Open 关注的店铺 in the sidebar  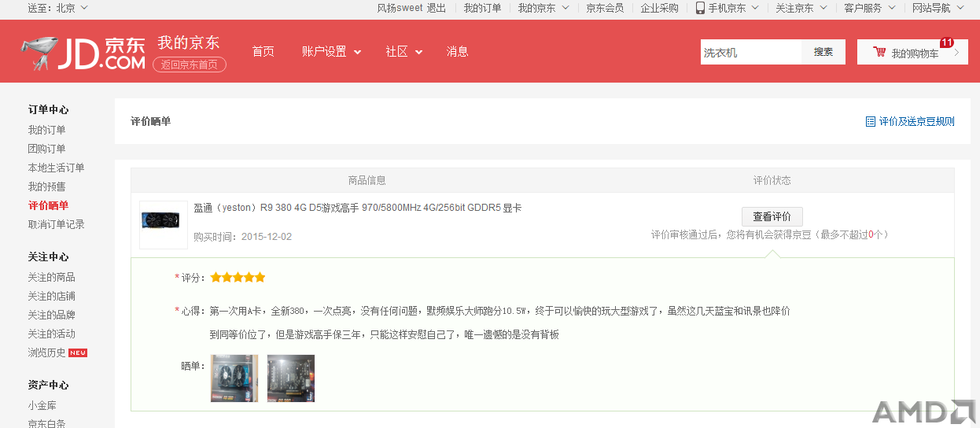[x=51, y=296]
